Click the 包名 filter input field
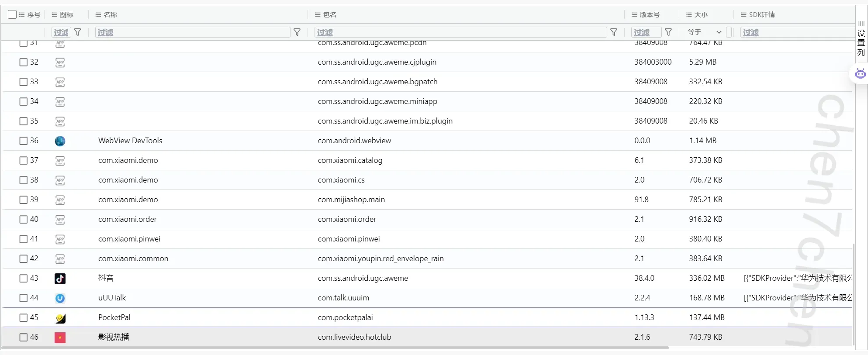This screenshot has height=355, width=868. click(461, 32)
